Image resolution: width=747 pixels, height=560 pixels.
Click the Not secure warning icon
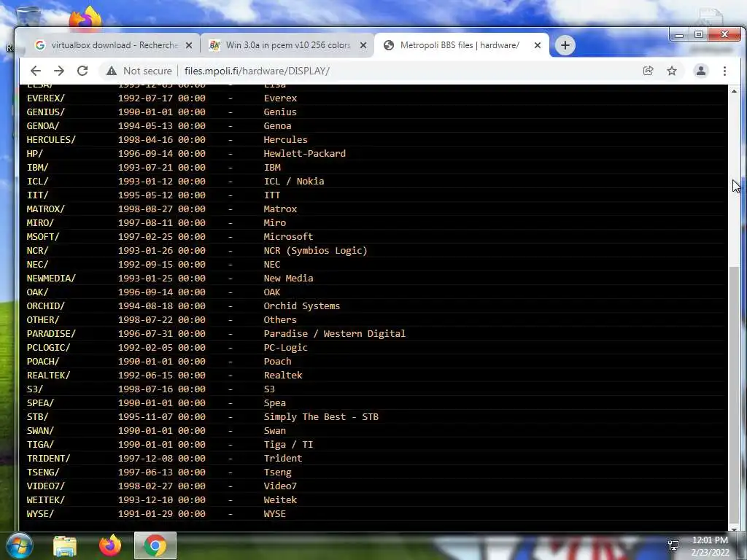click(x=112, y=71)
